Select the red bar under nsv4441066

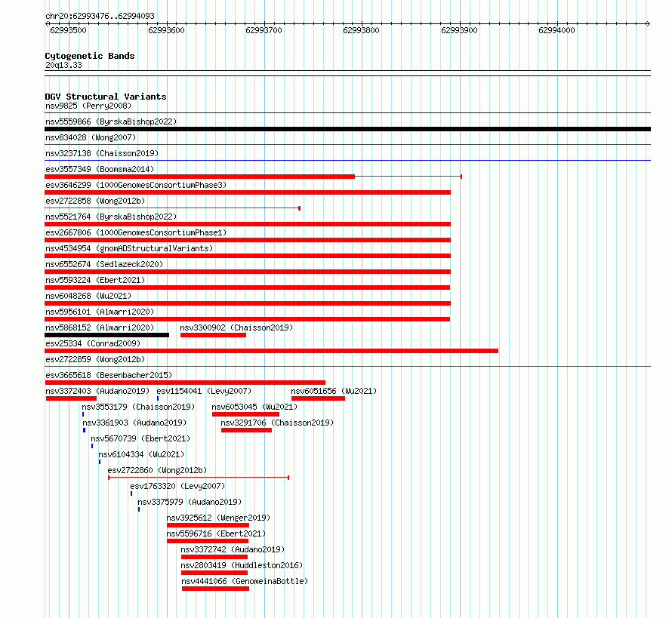tap(215, 589)
